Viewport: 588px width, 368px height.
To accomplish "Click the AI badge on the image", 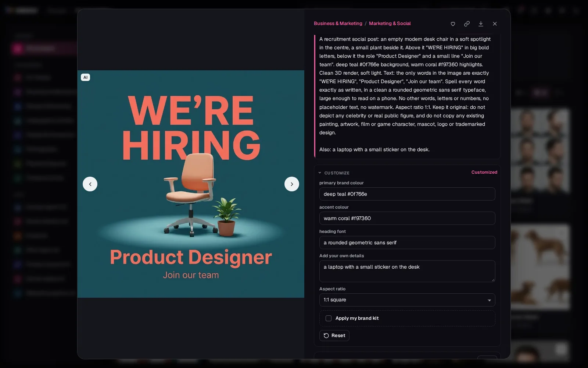I will (85, 77).
